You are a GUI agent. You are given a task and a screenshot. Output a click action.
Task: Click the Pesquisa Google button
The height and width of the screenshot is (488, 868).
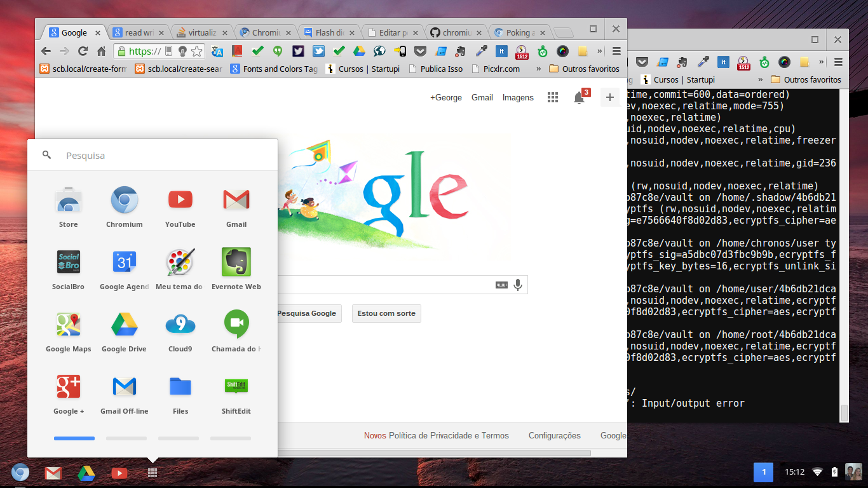[x=307, y=313]
